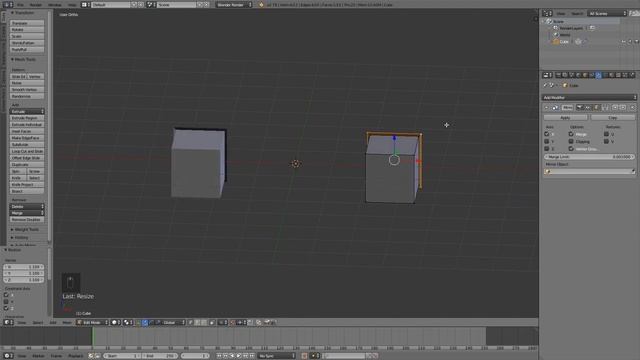Click the Resize vector X value field

[24, 267]
